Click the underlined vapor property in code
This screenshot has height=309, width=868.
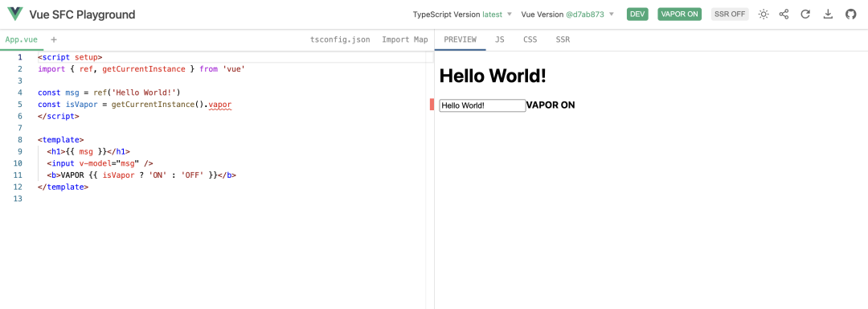[220, 104]
